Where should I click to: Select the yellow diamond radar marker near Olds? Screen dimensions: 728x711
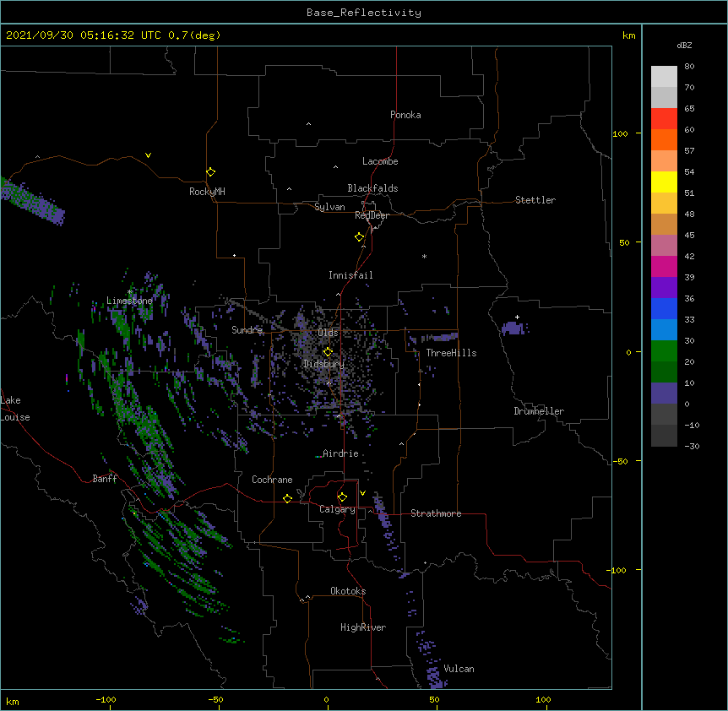point(328,352)
